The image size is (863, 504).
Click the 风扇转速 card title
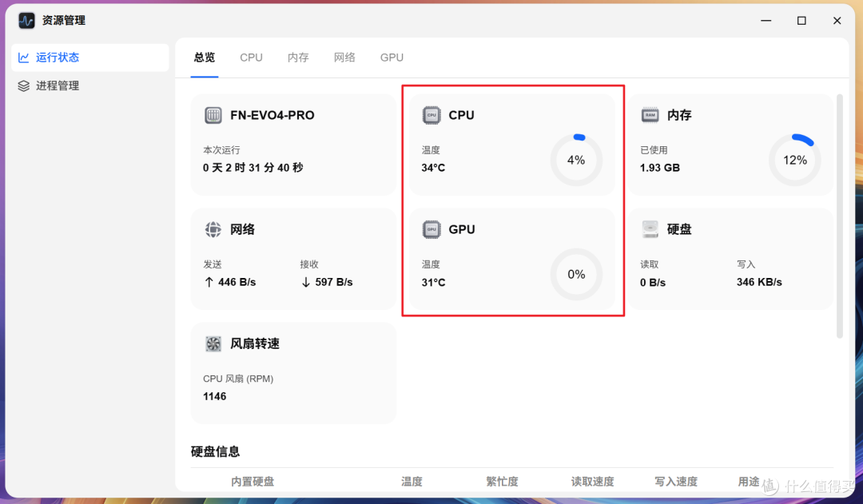click(255, 344)
